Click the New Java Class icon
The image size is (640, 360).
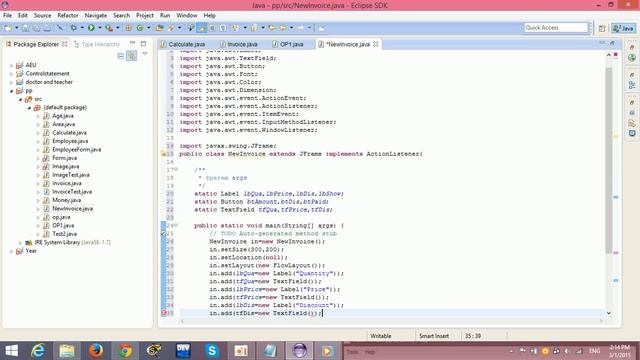[140, 28]
